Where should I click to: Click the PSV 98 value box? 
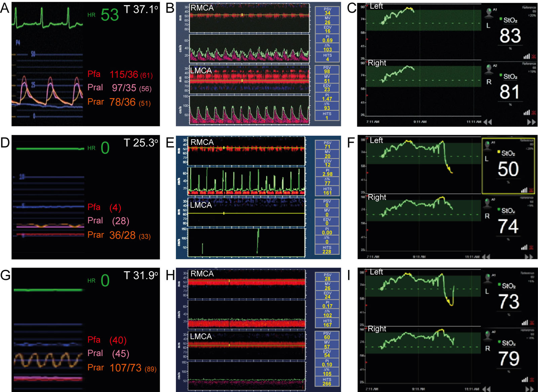[x=327, y=70]
